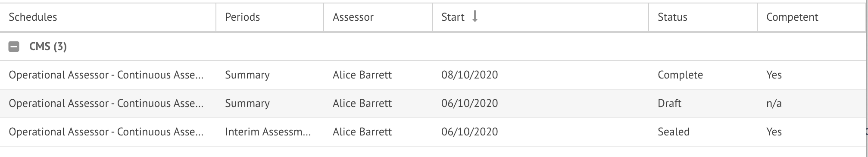Open the Draft row schedule name
Screen dimensions: 868x157
click(x=106, y=104)
